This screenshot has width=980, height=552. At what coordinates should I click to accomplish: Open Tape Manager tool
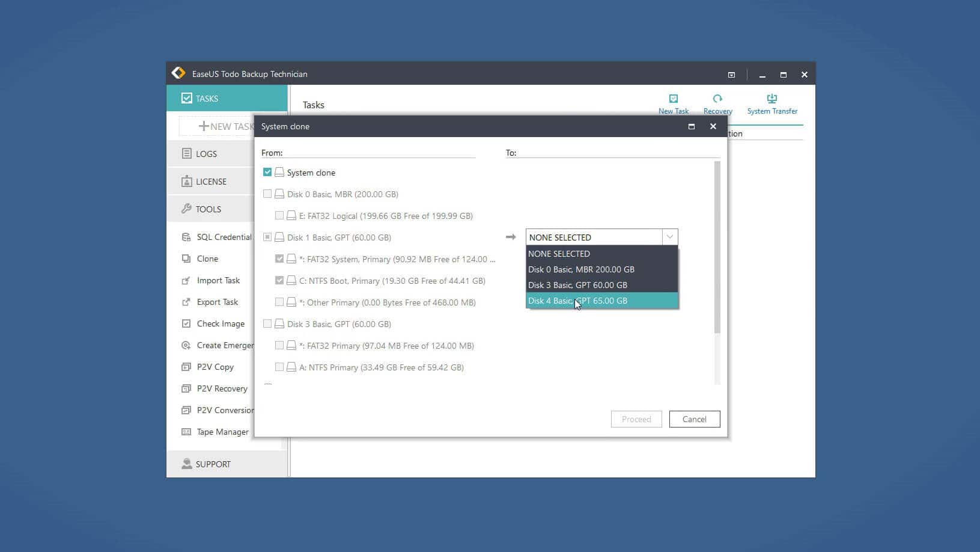pyautogui.click(x=222, y=432)
